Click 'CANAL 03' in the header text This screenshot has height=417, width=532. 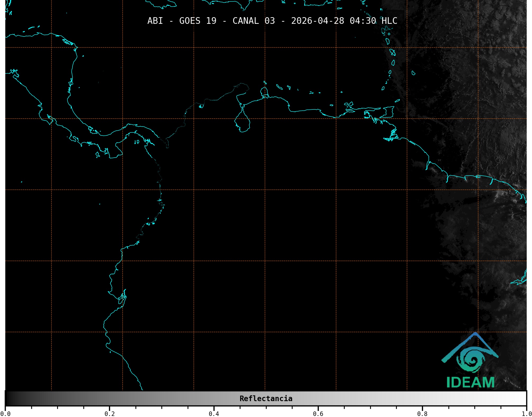253,21
